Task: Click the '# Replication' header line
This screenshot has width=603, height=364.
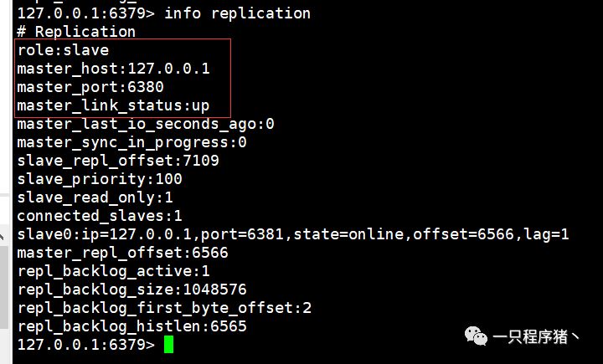Action: coord(75,32)
